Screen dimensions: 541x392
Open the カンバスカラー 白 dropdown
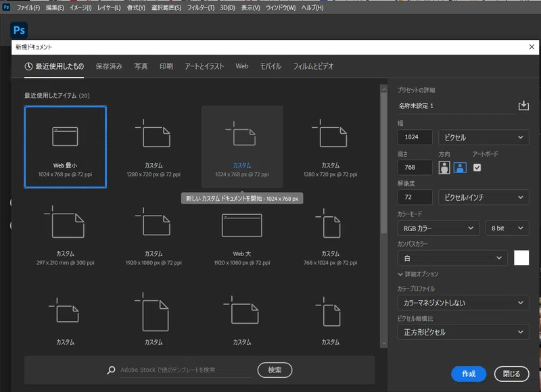tap(452, 258)
